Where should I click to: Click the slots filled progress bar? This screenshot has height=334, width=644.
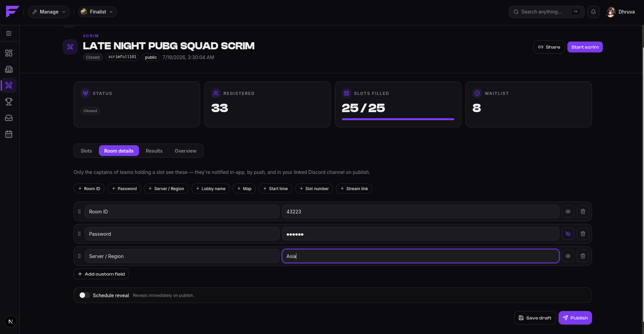pos(398,119)
